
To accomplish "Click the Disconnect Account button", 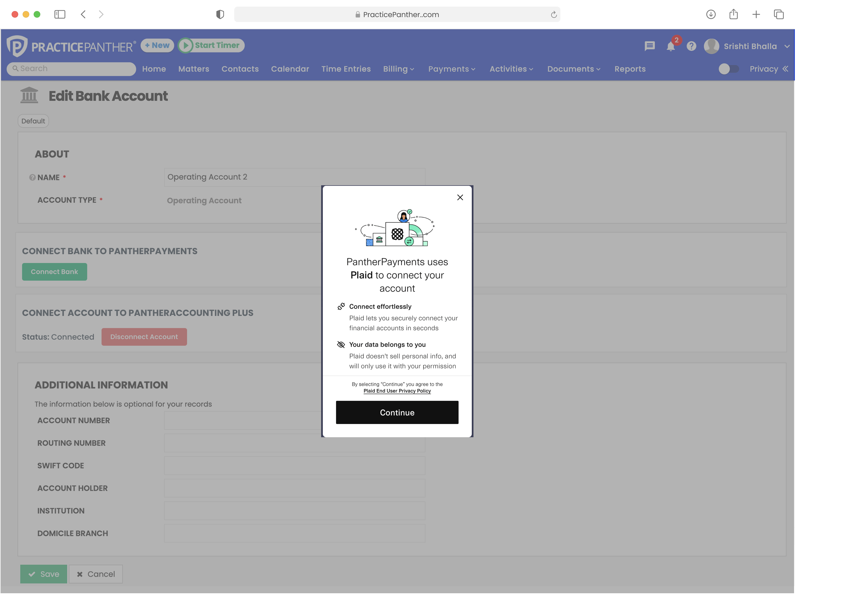I will pyautogui.click(x=144, y=337).
